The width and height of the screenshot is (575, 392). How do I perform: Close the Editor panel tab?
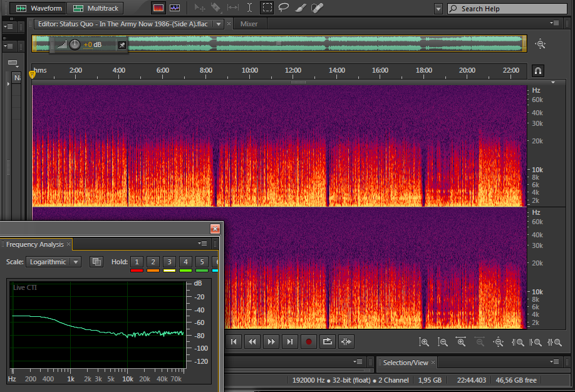229,23
